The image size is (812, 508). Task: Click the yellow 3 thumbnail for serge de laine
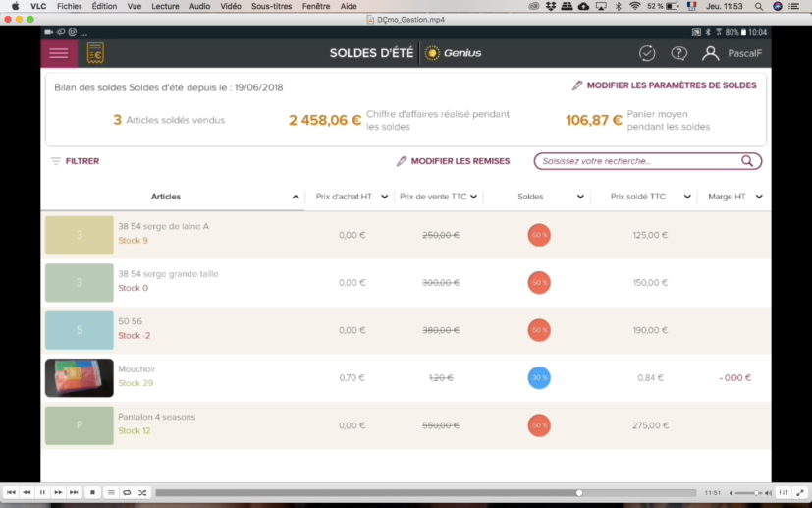(x=80, y=235)
